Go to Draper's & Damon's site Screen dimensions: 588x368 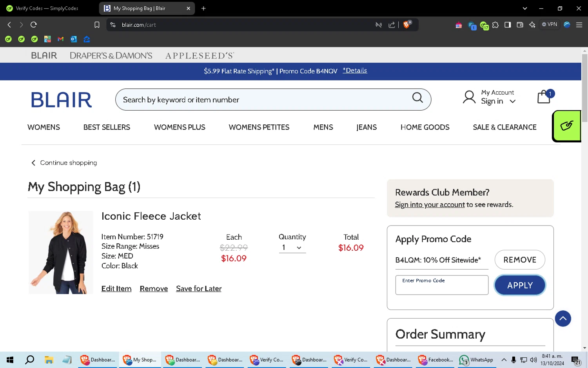[111, 56]
